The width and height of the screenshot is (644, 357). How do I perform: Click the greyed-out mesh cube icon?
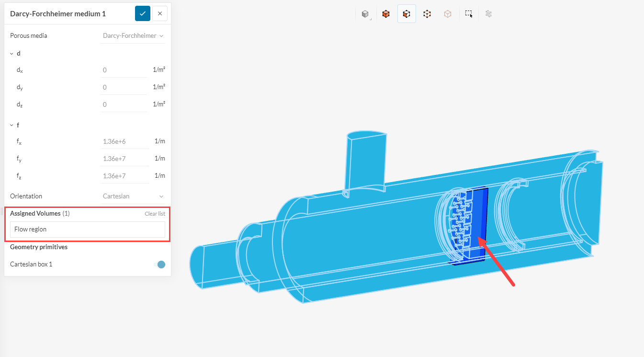pos(488,14)
